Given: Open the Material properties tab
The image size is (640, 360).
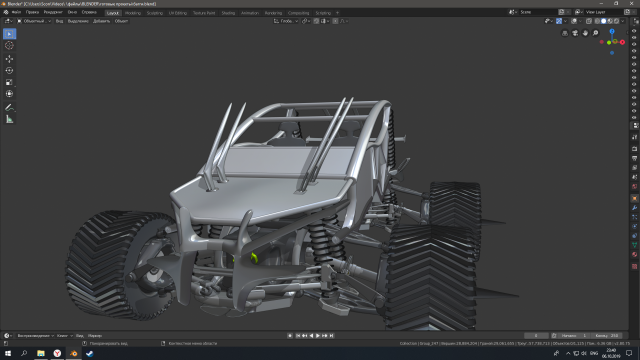Looking at the screenshot, I should pyautogui.click(x=635, y=255).
